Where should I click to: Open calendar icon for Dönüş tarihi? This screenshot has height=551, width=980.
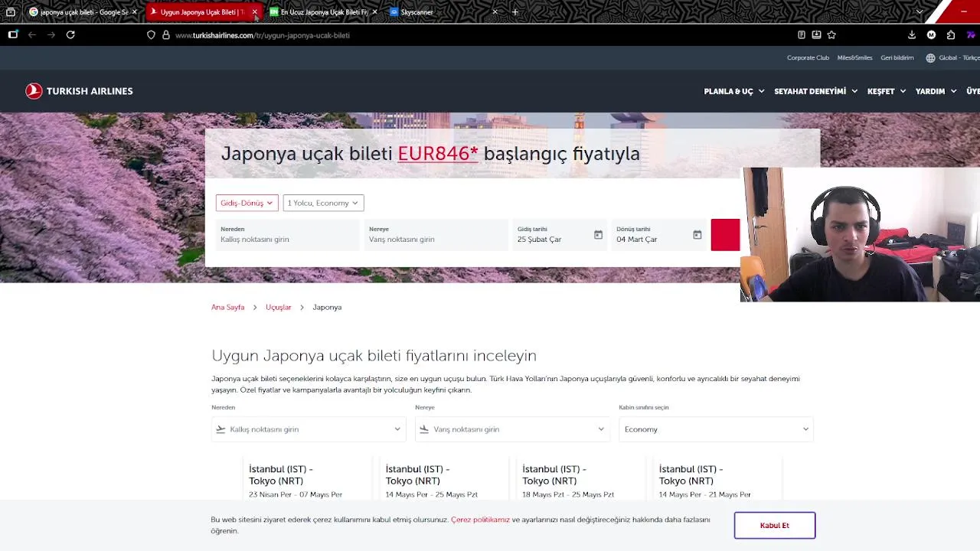(x=697, y=235)
